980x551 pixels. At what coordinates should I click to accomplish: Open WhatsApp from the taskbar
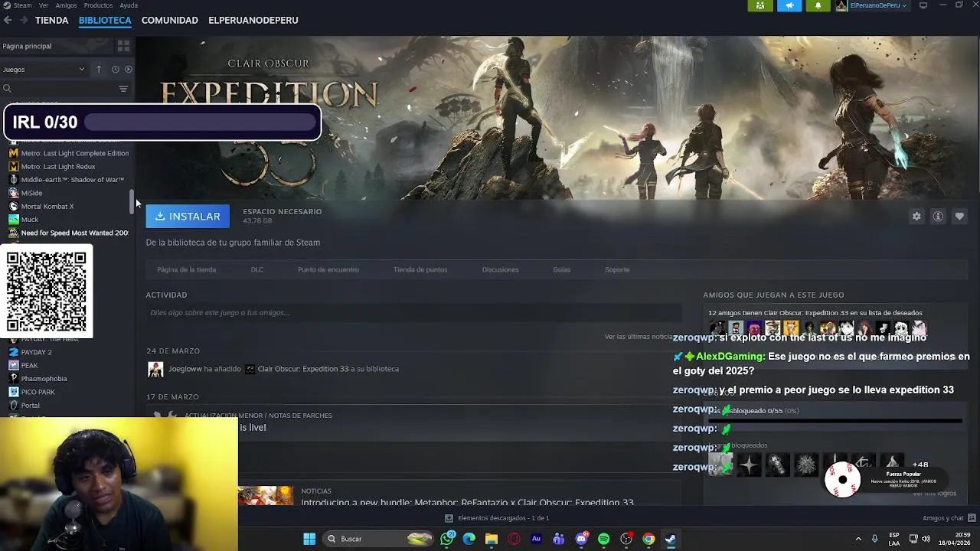tap(447, 539)
